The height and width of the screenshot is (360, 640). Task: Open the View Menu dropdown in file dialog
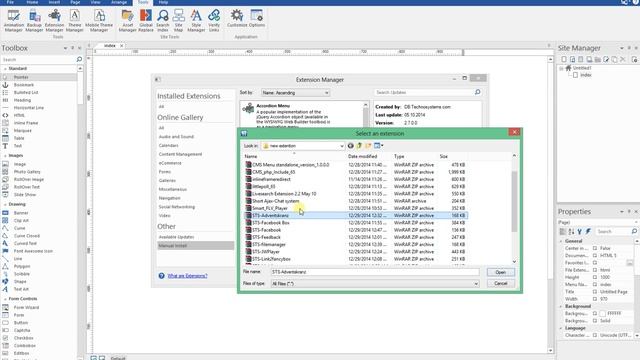(379, 146)
